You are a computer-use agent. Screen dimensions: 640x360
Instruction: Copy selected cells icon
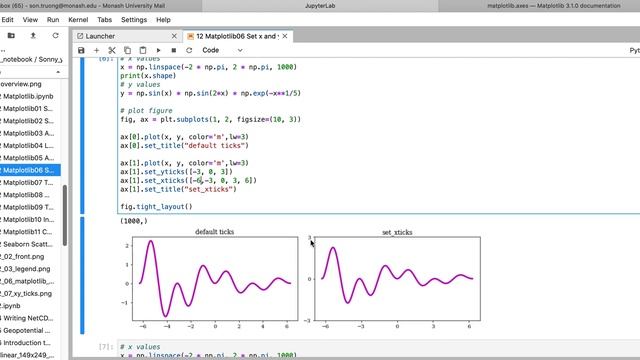[x=127, y=50]
